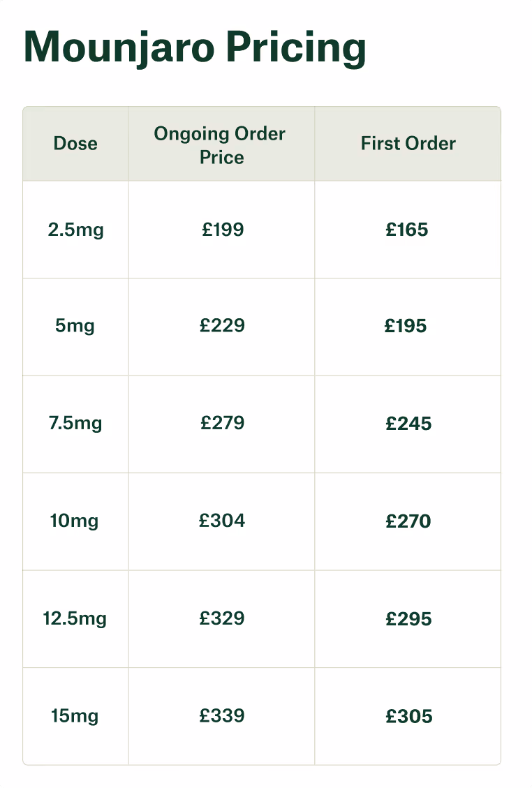Click the £229 ongoing price
The height and width of the screenshot is (788, 532).
222,326
